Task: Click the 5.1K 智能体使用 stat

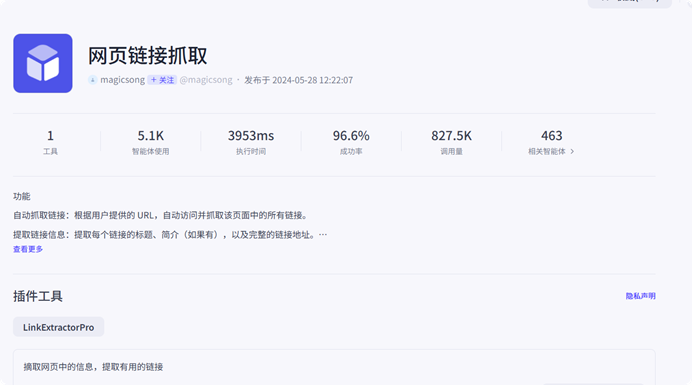Action: [x=150, y=142]
